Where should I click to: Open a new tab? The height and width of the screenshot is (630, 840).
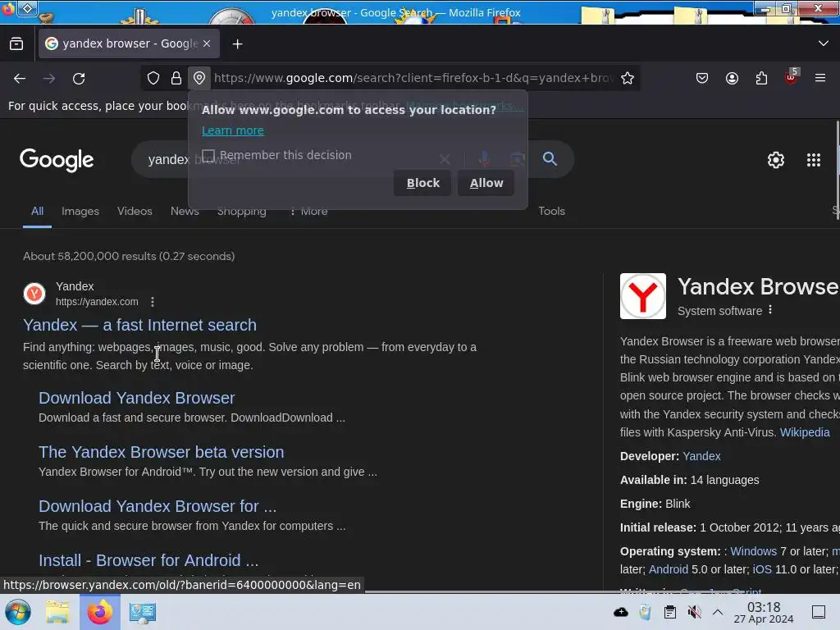point(237,44)
